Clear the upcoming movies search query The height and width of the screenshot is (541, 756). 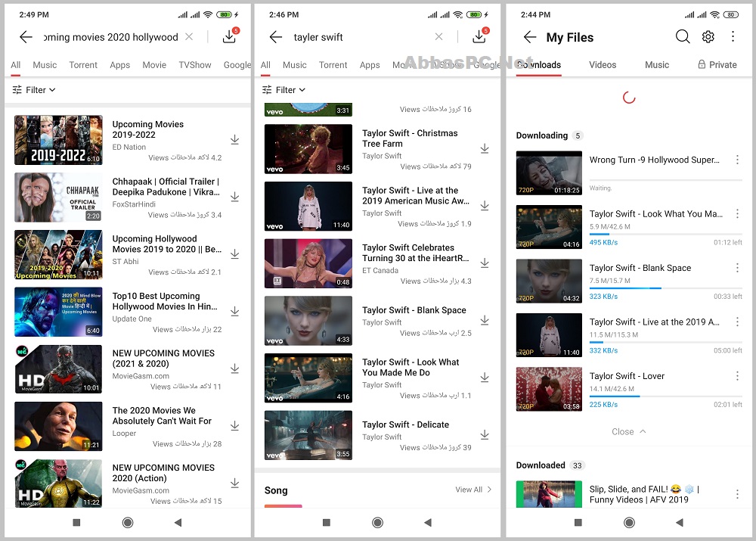pyautogui.click(x=189, y=36)
